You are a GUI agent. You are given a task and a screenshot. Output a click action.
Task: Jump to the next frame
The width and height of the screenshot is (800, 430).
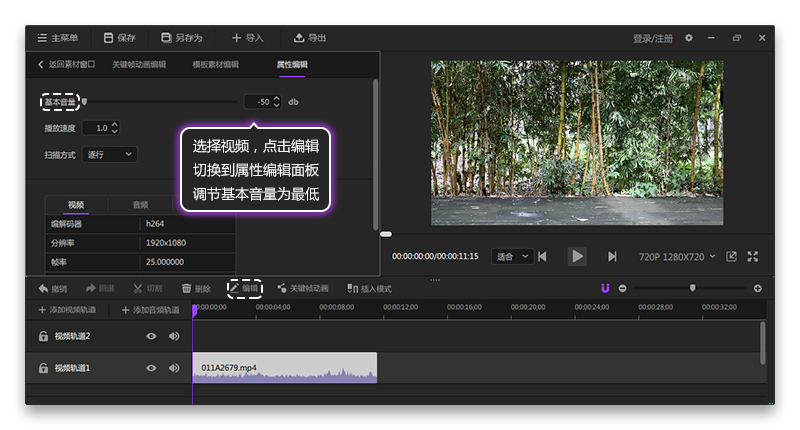612,257
